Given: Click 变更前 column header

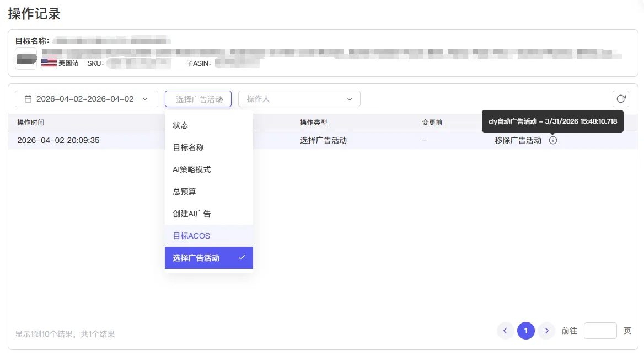Looking at the screenshot, I should 432,123.
